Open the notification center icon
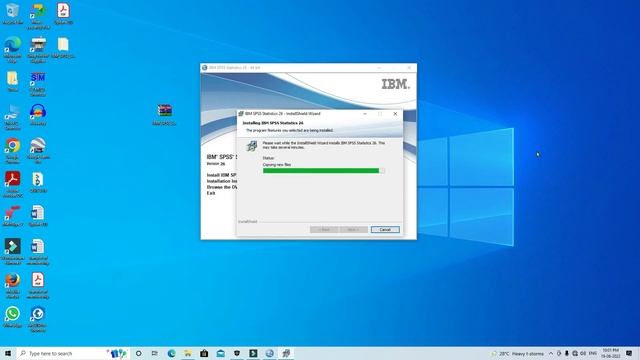The height and width of the screenshot is (360, 640). [629, 353]
